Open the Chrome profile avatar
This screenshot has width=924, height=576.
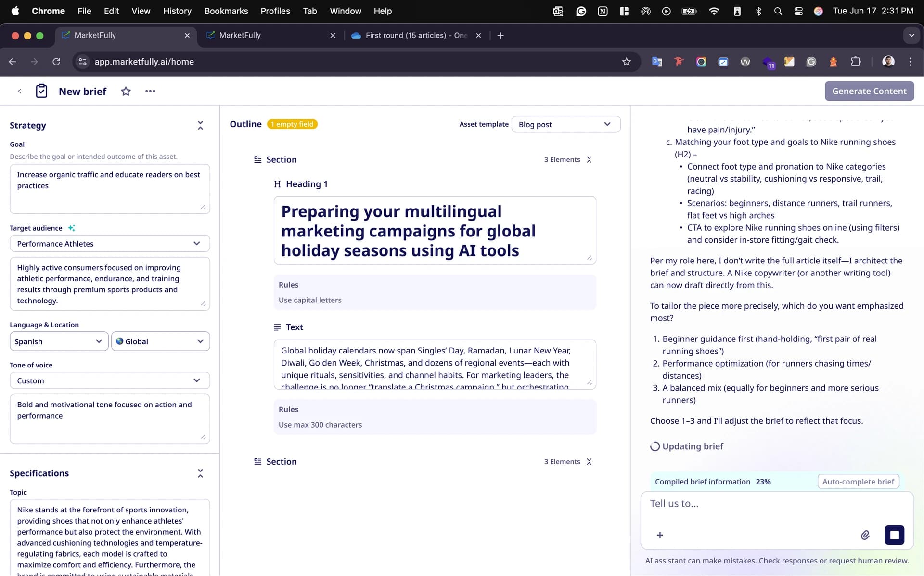coord(888,62)
